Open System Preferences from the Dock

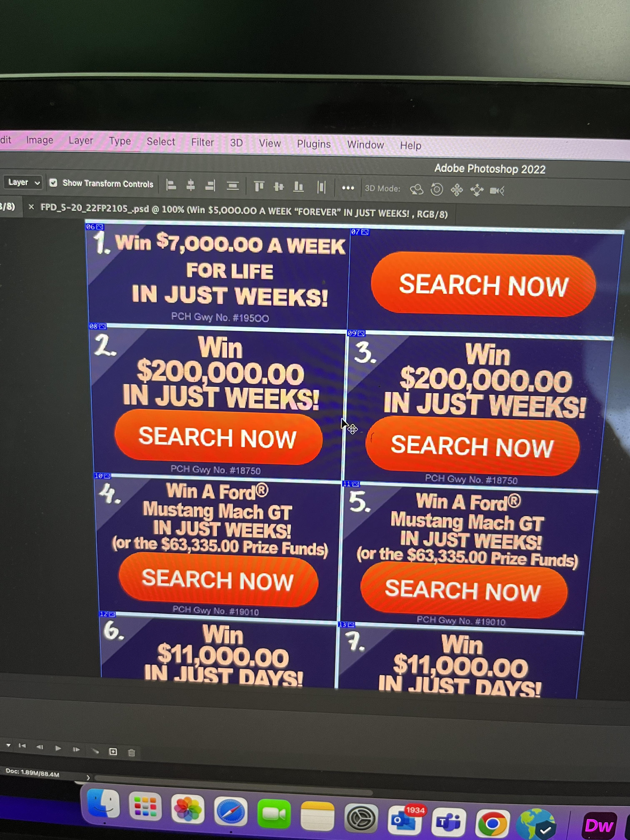tap(361, 818)
